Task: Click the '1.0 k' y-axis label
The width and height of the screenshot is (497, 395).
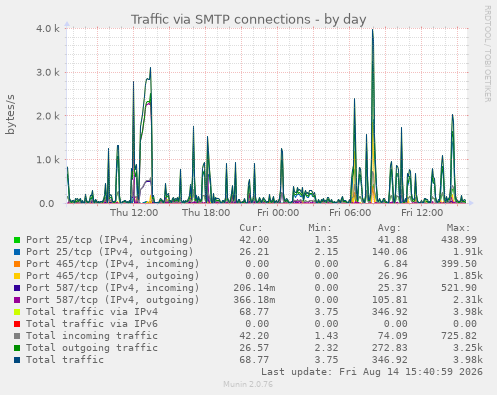Action: 48,160
